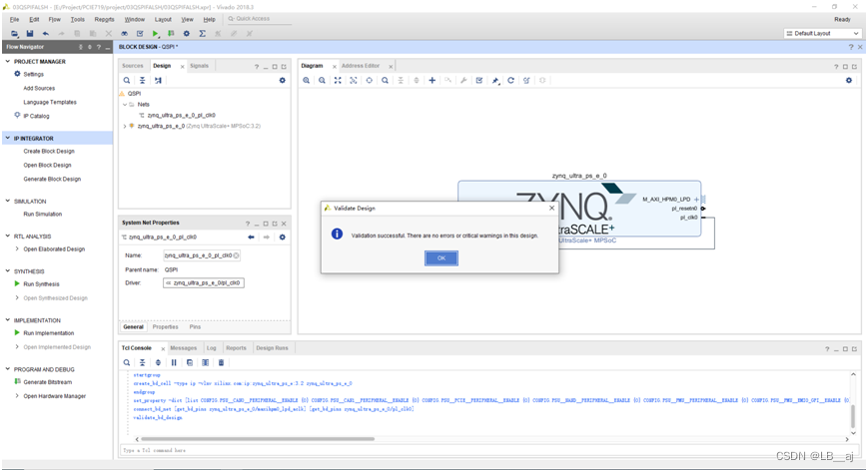
Task: Open the Design Runs tab
Action: click(x=272, y=348)
